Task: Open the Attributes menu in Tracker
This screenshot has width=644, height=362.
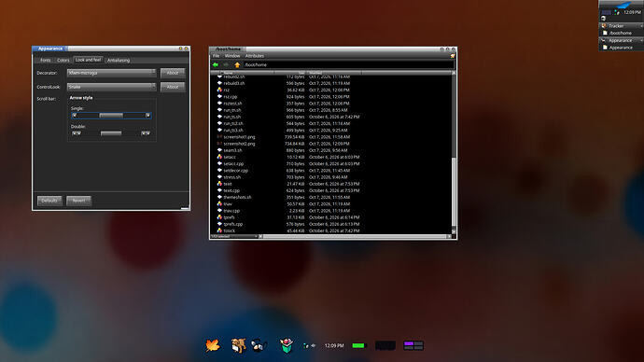Action: coord(255,56)
